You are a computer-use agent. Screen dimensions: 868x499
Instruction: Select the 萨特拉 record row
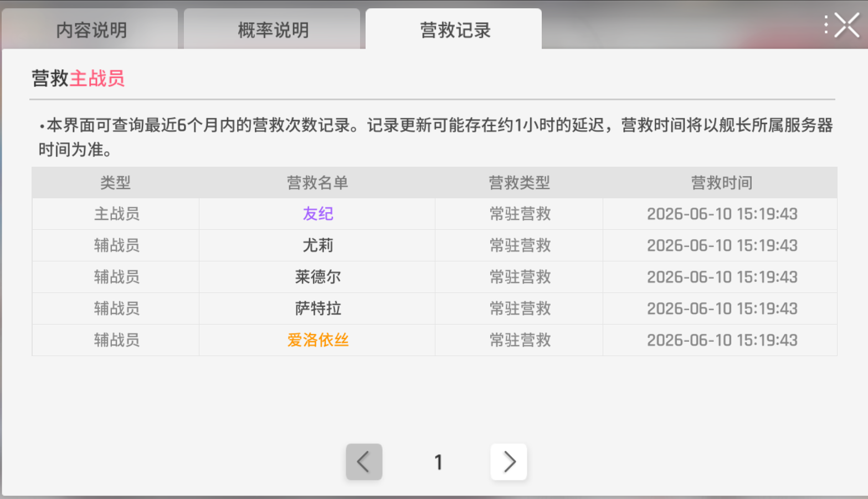(434, 308)
